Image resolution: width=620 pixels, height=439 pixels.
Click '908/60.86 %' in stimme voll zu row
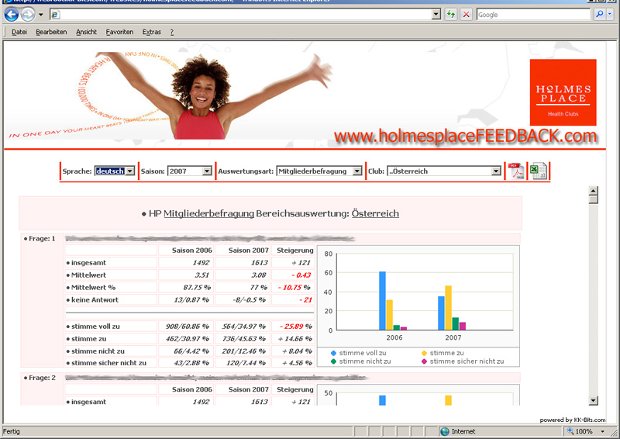[x=187, y=326]
